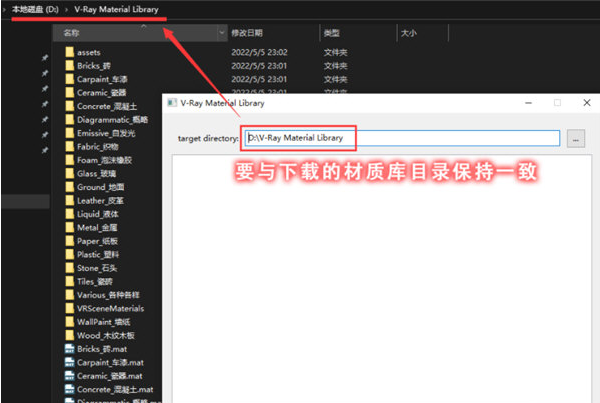Open the 名称 column dropdown arrow
The height and width of the screenshot is (403, 600).
pos(222,33)
